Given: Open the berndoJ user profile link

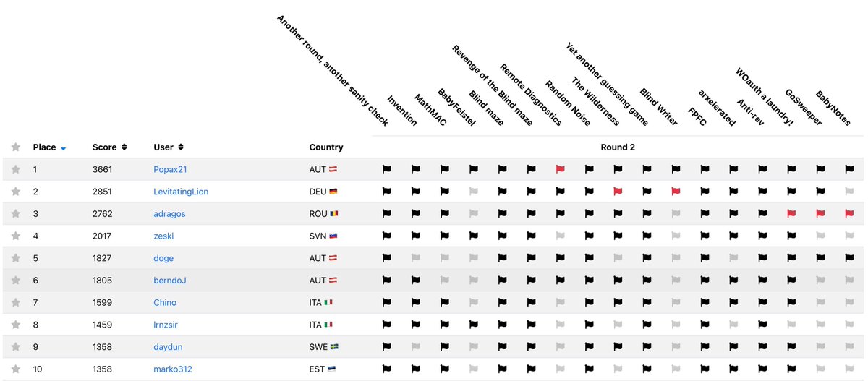Looking at the screenshot, I should (170, 281).
